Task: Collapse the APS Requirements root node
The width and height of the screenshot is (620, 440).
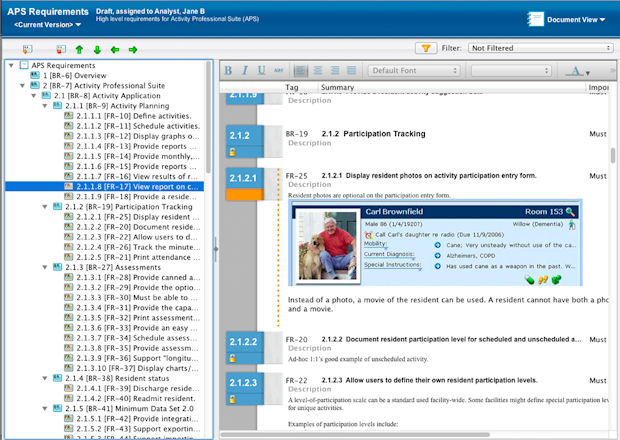Action: tap(11, 65)
